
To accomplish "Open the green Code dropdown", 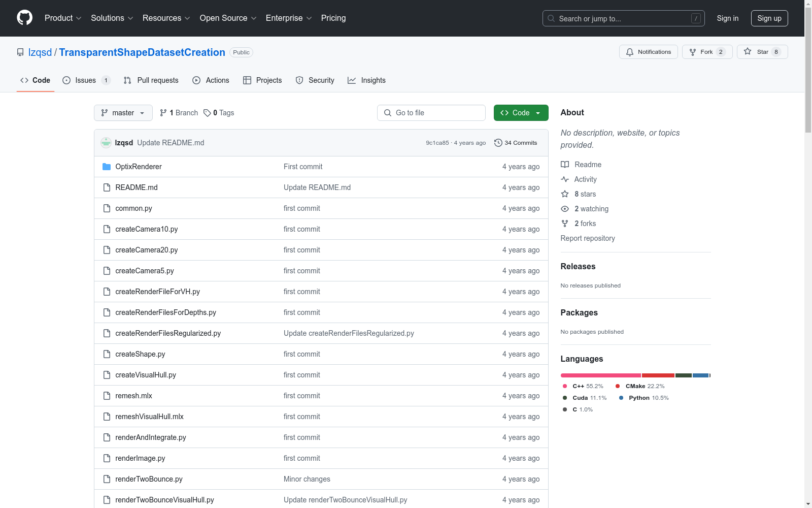I will (521, 113).
